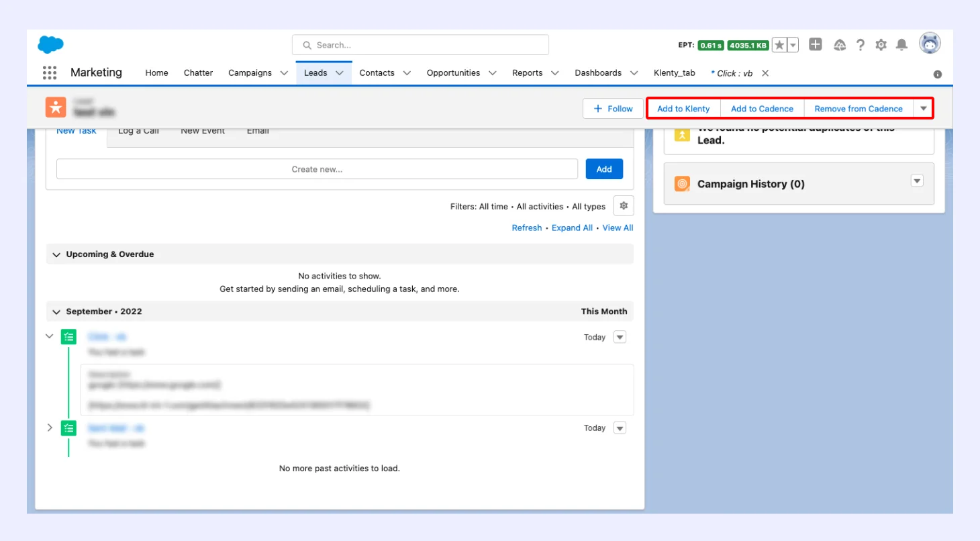The image size is (980, 541).
Task: Open your user profile avatar
Action: point(929,44)
